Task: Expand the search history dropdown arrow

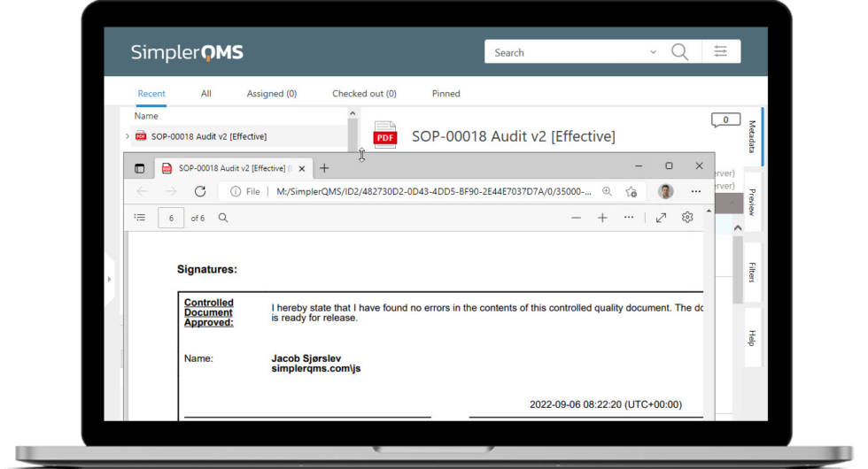Action: (654, 52)
